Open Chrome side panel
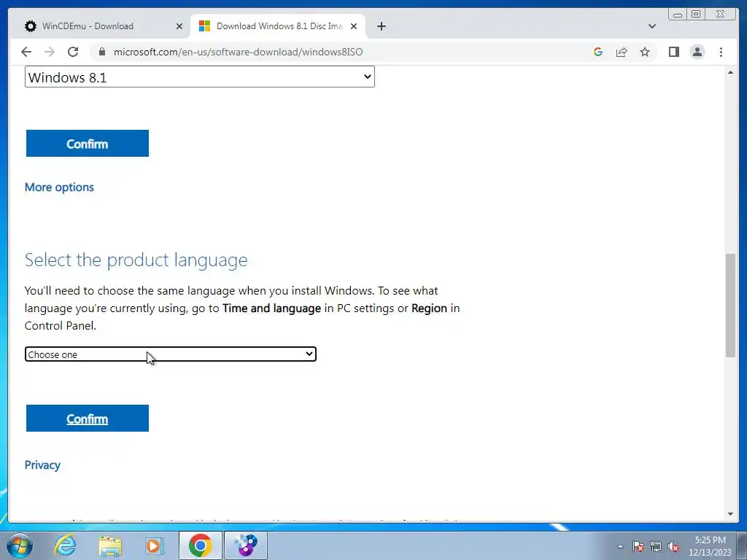 coord(673,52)
